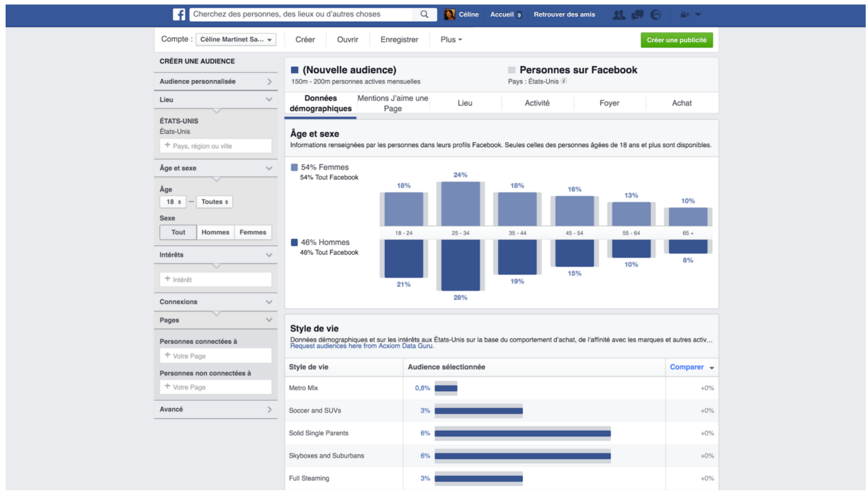The width and height of the screenshot is (868, 492).
Task: Open the Plus dropdown menu
Action: [451, 40]
